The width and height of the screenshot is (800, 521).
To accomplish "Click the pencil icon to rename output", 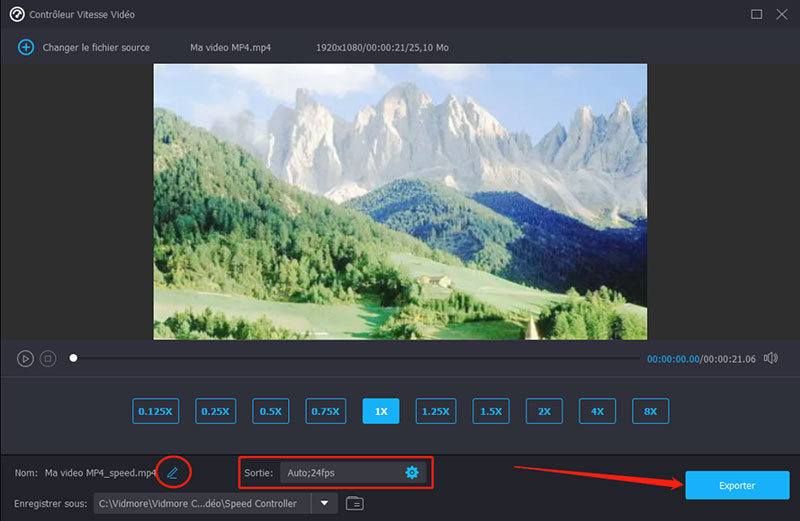I will [x=172, y=472].
